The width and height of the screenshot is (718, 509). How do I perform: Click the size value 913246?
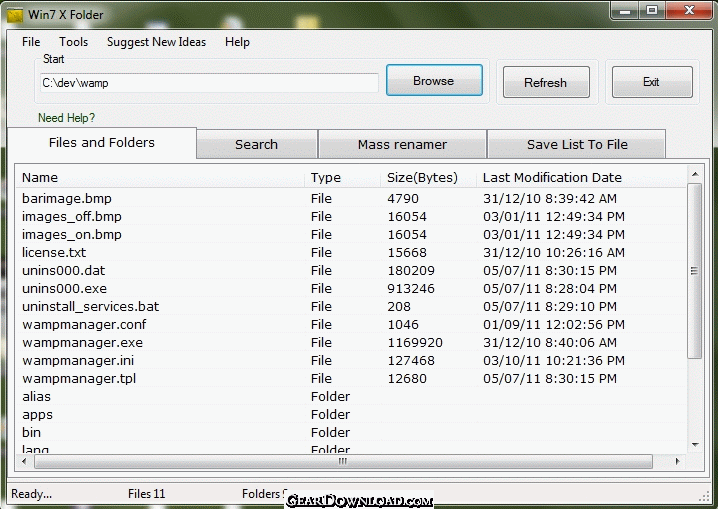(411, 288)
